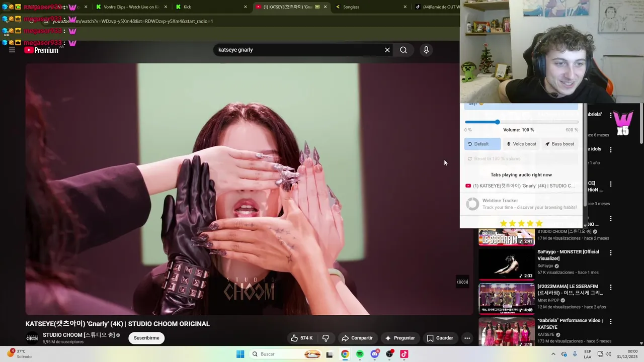Screen dimensions: 644x362
Task: Close the Vonfre Clips tab
Action: 166,7
